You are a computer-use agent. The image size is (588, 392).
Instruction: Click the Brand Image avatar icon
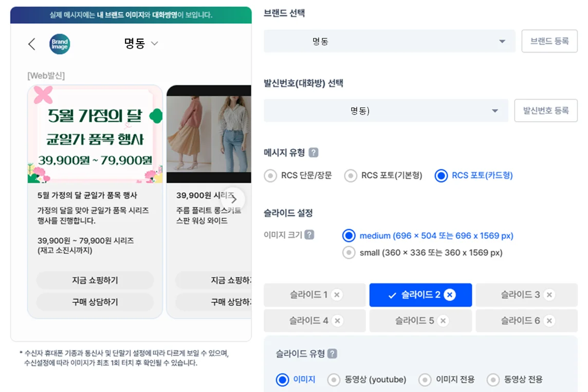point(60,44)
